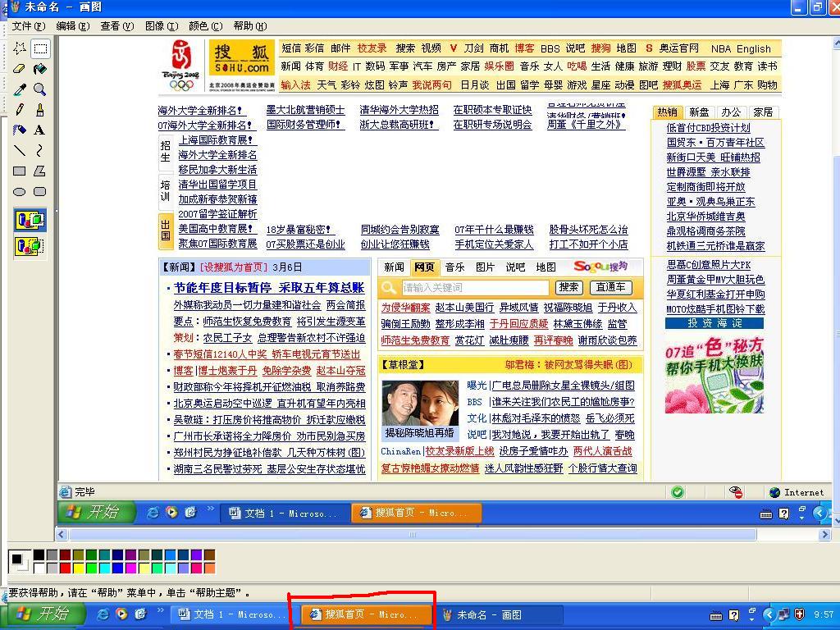Select the 网页 search tab in pasted page
The height and width of the screenshot is (630, 840).
[x=424, y=267]
